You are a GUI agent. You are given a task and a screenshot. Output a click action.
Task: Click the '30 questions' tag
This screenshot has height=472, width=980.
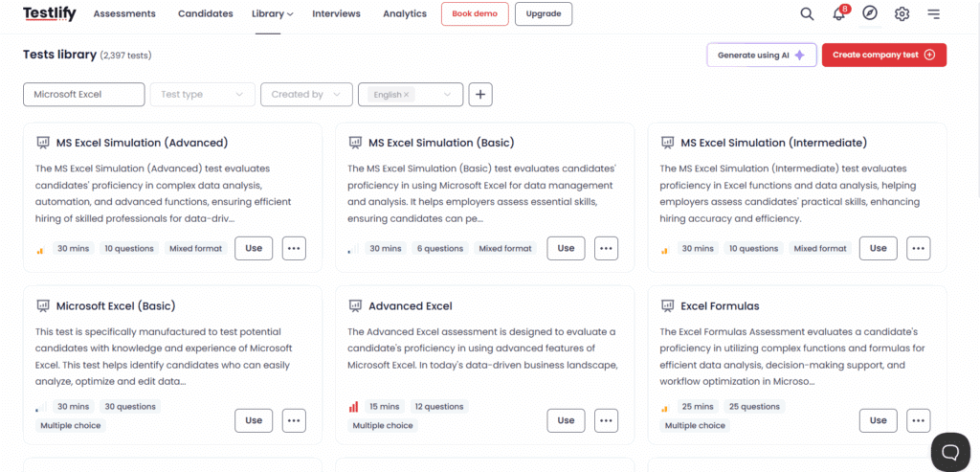pyautogui.click(x=130, y=406)
